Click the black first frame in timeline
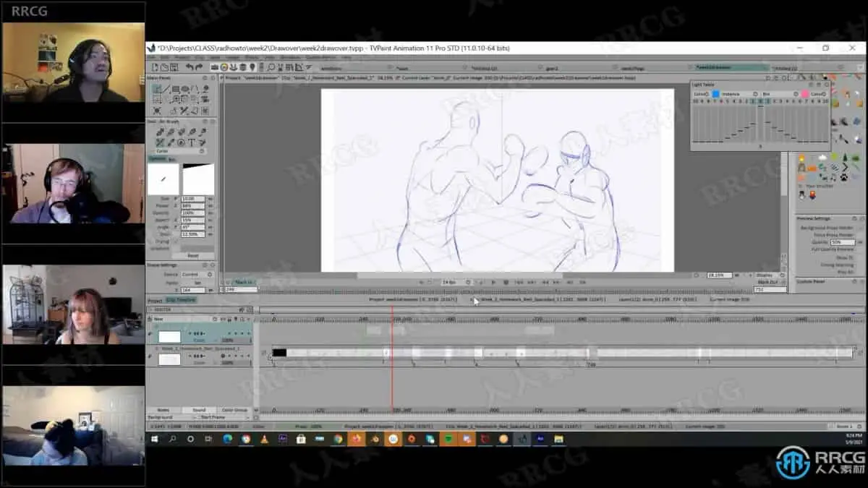868x488 pixels. tap(279, 353)
